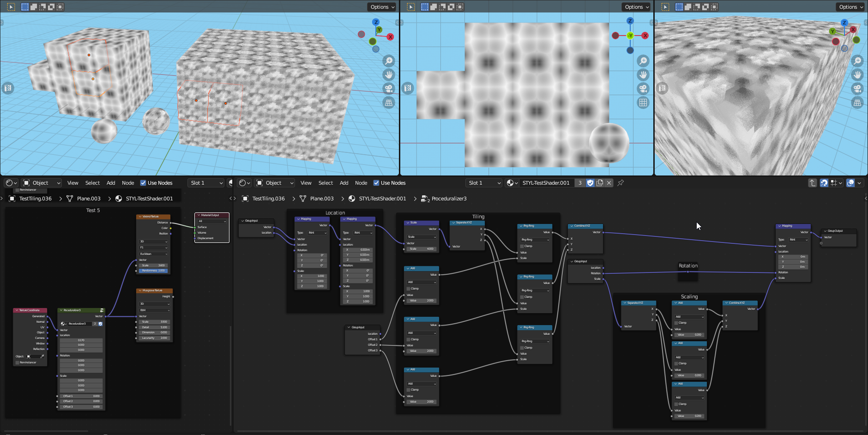The width and height of the screenshot is (868, 435).
Task: Click duplicate material icon in node editor header
Action: (x=600, y=183)
